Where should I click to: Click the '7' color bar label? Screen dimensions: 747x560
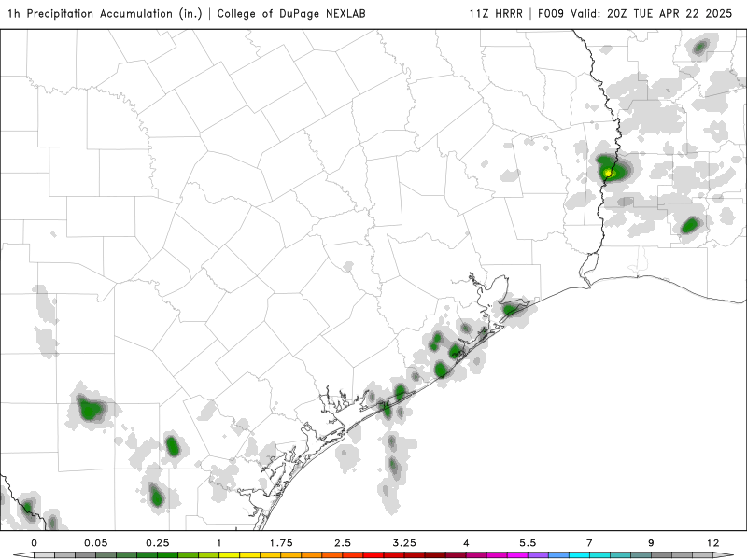click(x=589, y=543)
